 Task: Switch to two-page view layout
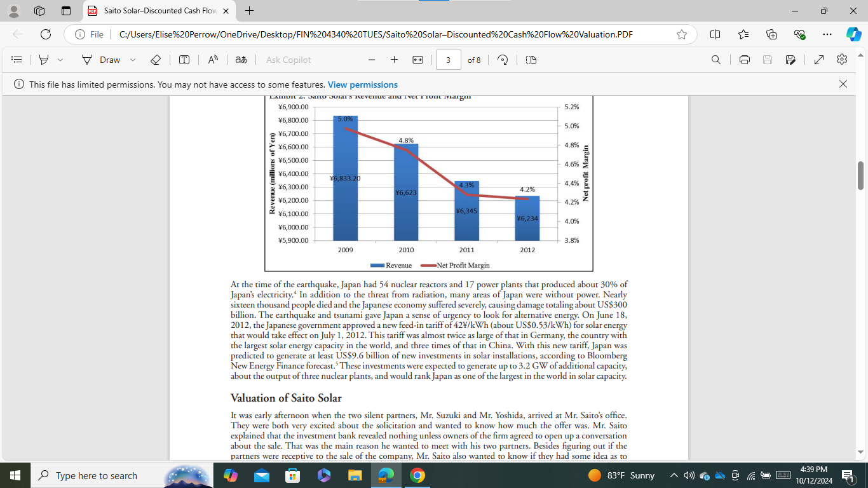[x=531, y=59]
